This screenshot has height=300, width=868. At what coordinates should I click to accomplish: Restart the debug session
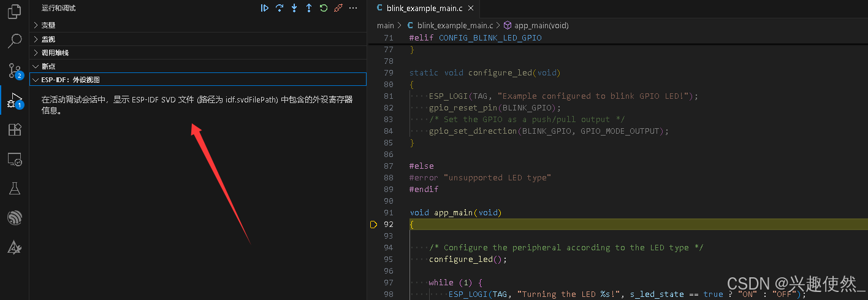[324, 8]
